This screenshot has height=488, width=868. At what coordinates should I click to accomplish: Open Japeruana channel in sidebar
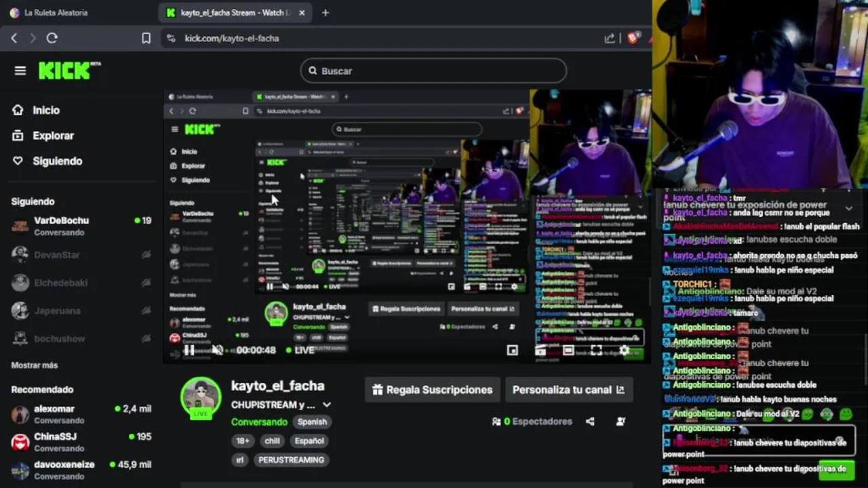(x=81, y=310)
